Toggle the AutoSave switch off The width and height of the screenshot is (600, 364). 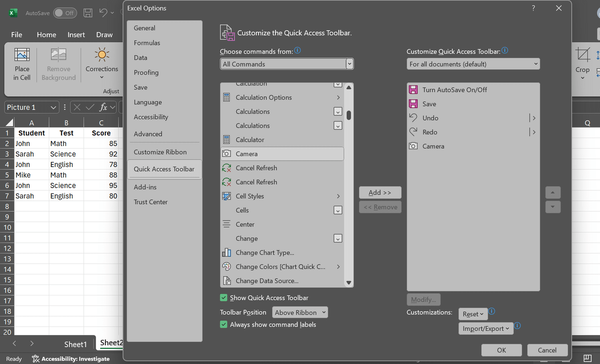pyautogui.click(x=65, y=13)
